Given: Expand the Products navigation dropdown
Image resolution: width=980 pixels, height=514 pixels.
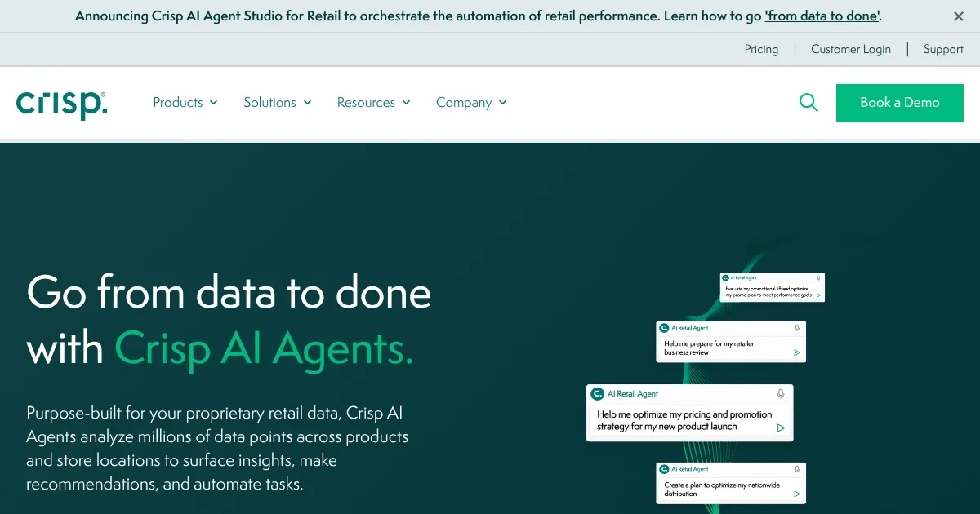Looking at the screenshot, I should point(185,103).
